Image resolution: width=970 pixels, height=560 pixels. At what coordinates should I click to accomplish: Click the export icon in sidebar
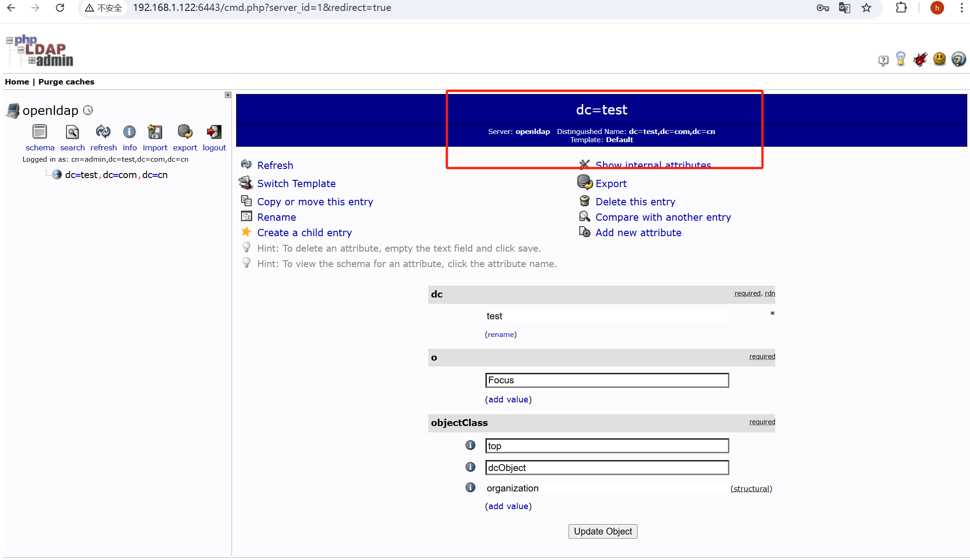185,132
